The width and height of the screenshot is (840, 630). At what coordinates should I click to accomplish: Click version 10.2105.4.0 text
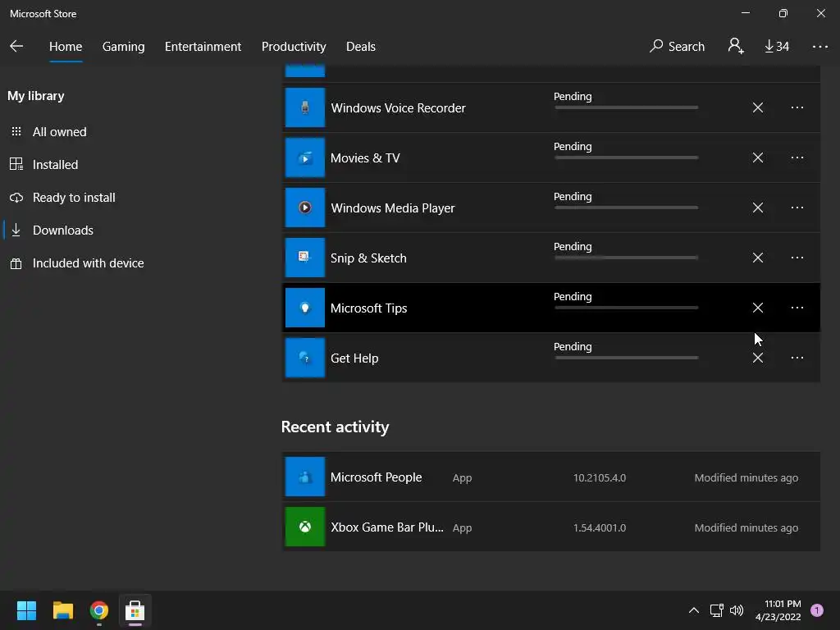[x=600, y=478]
